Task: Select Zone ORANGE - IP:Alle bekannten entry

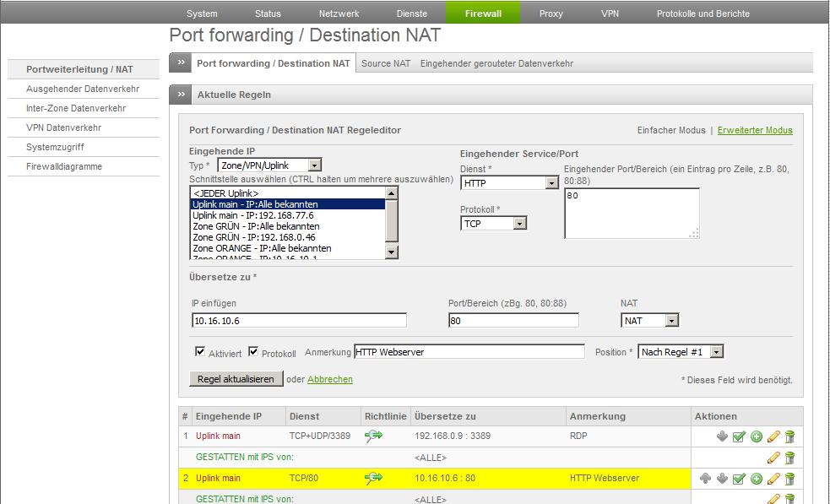Action: 287,248
